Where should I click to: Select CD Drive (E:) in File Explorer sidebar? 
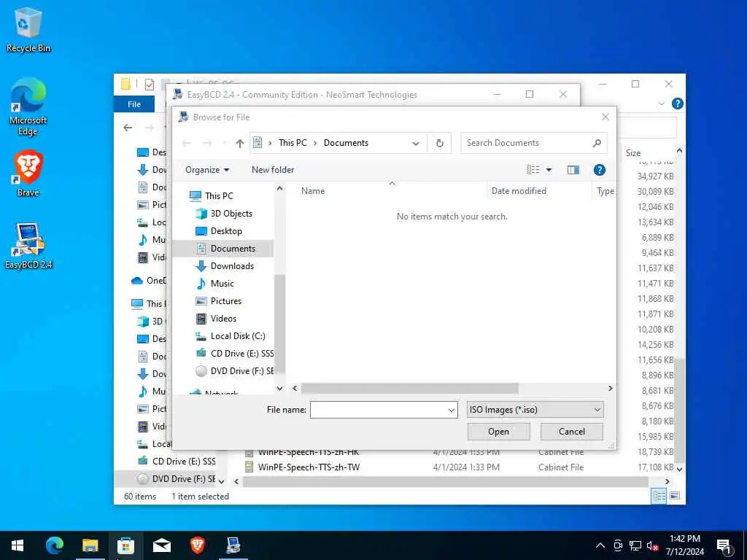click(x=183, y=462)
